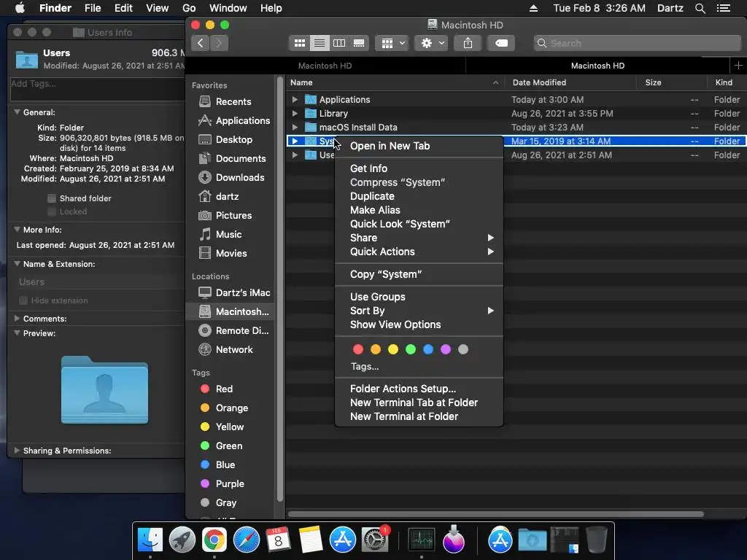Go back with the toolbar arrow
Screen dimensions: 747x560
[x=201, y=43]
